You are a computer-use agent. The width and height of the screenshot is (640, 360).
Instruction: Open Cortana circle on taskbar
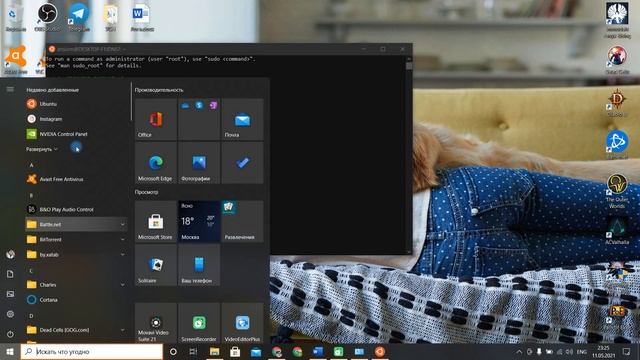173,351
